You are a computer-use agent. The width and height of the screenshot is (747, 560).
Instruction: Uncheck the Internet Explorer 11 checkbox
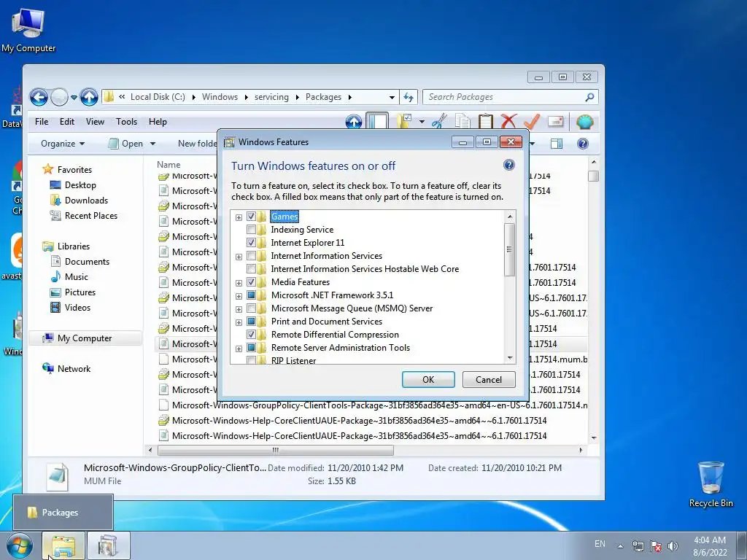(x=251, y=243)
